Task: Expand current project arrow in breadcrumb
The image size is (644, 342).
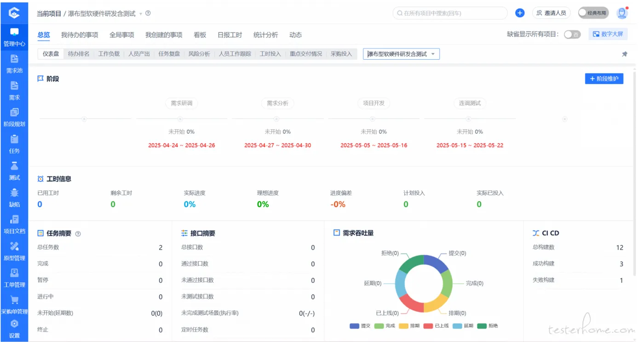Action: coord(141,14)
